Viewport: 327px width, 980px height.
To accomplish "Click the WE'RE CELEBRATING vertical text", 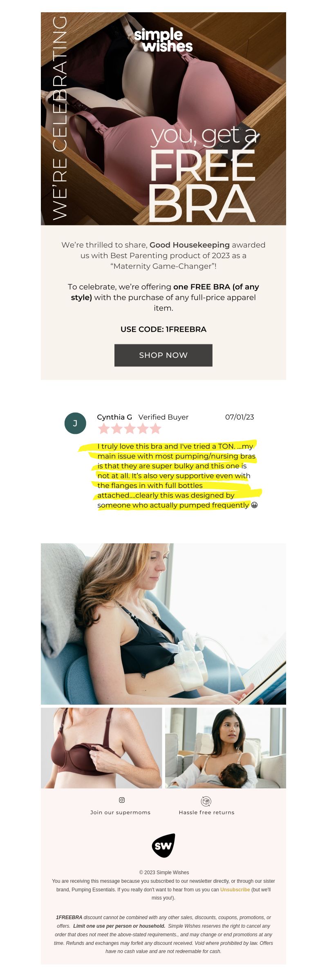I will pyautogui.click(x=60, y=118).
